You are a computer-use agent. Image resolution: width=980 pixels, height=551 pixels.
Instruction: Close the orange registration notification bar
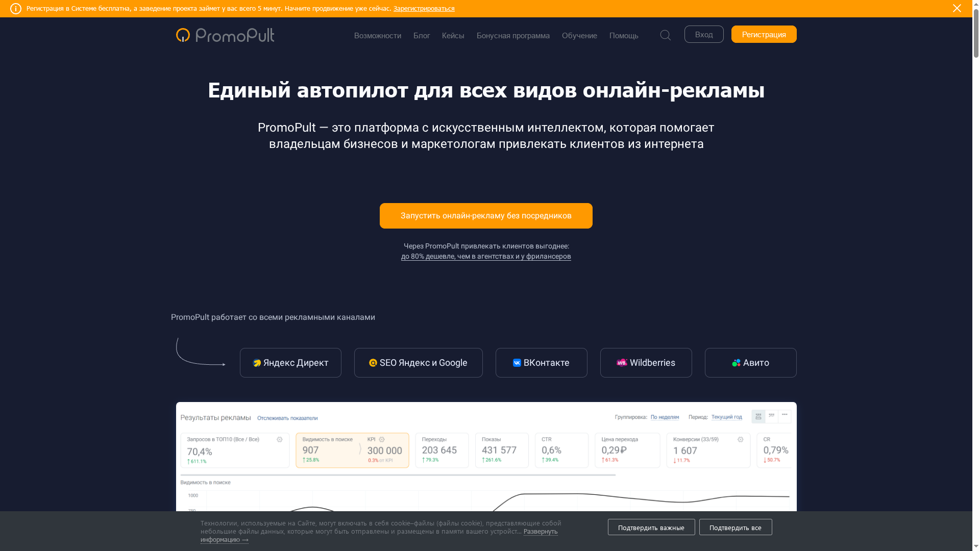(x=957, y=8)
